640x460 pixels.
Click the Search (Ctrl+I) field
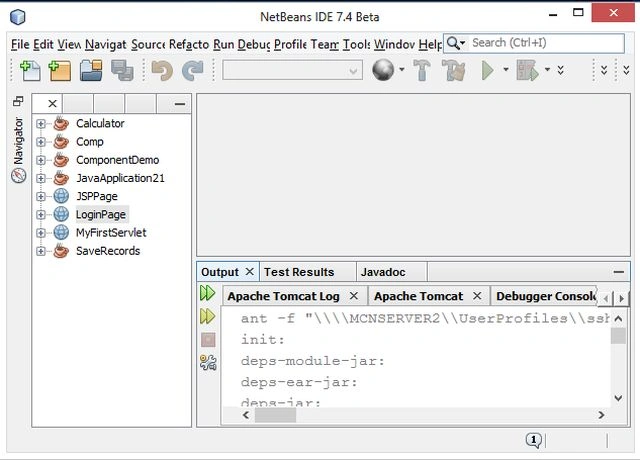pos(546,43)
